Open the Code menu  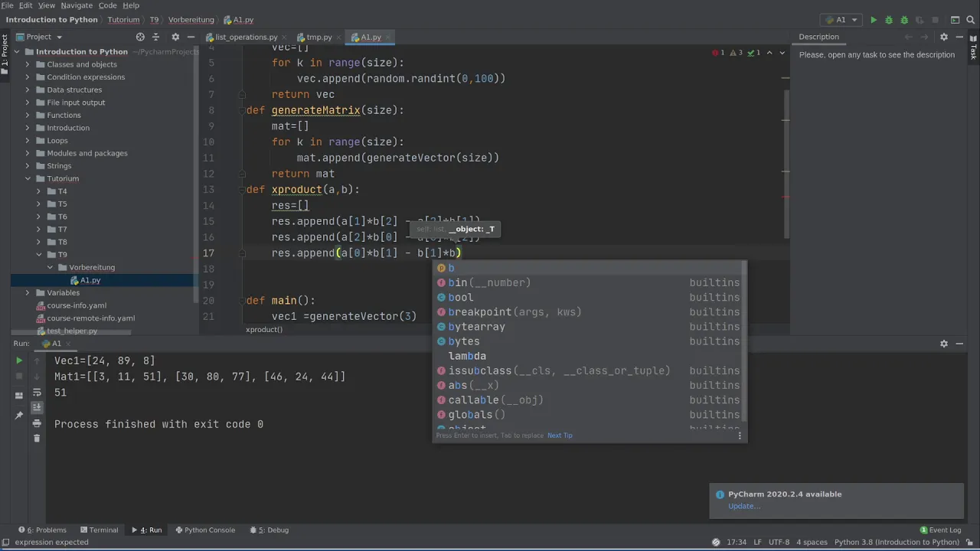pyautogui.click(x=107, y=5)
